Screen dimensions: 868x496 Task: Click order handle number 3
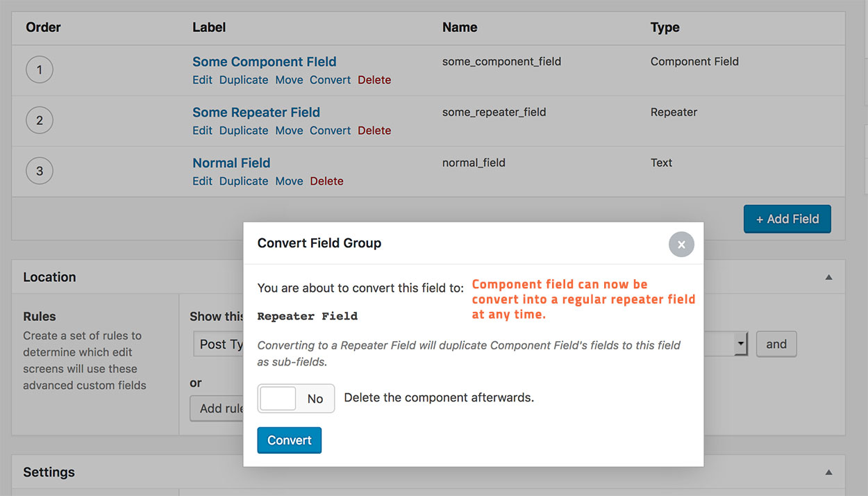pyautogui.click(x=40, y=171)
